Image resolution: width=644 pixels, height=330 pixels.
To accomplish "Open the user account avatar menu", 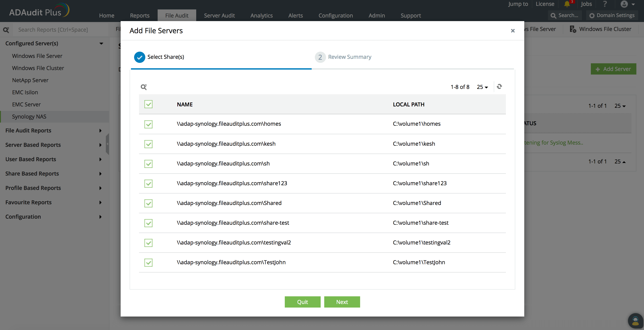I will [x=624, y=4].
